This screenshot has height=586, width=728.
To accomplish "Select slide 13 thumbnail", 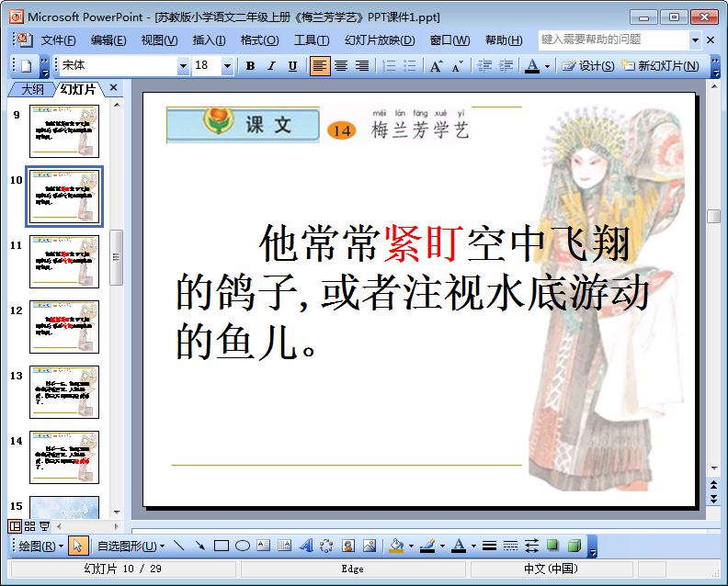I will pos(64,392).
